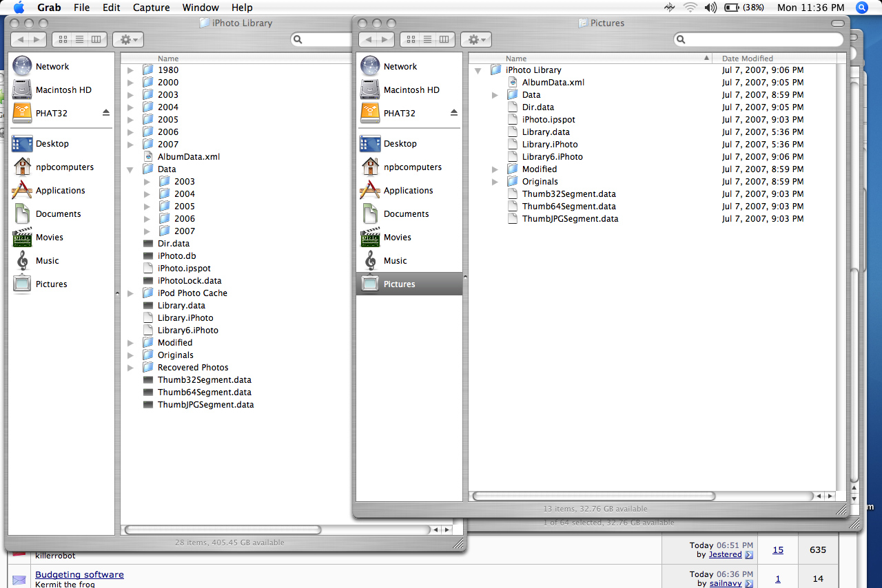Image resolution: width=882 pixels, height=588 pixels.
Task: Open Music in iPhoto Library window sidebar
Action: click(36, 261)
